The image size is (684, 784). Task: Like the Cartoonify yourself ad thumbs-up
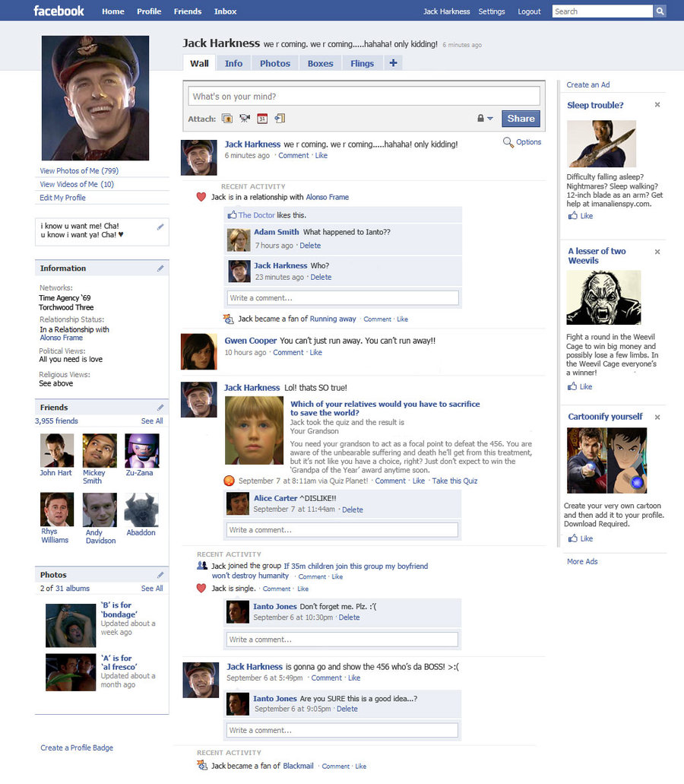point(572,538)
